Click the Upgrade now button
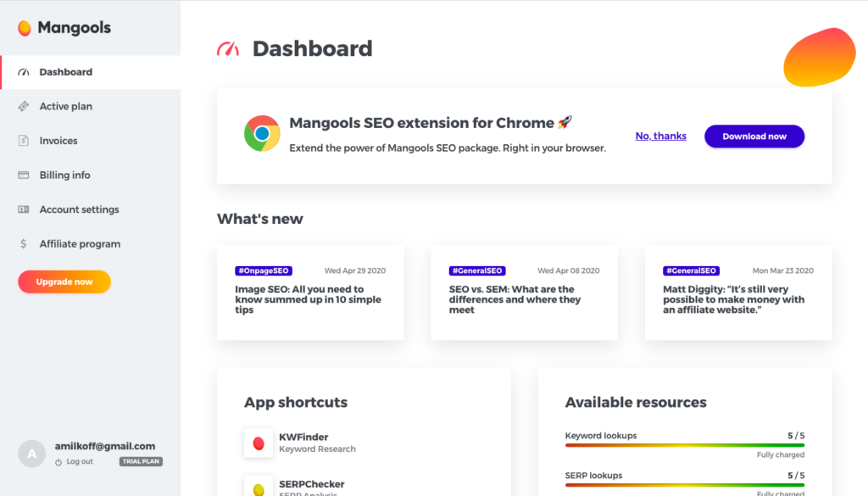 [64, 281]
